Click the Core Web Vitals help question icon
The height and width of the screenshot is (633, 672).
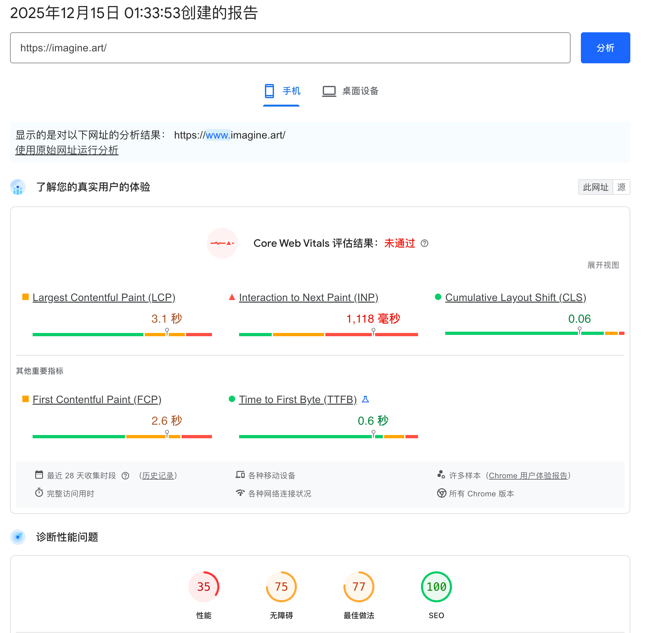click(425, 243)
